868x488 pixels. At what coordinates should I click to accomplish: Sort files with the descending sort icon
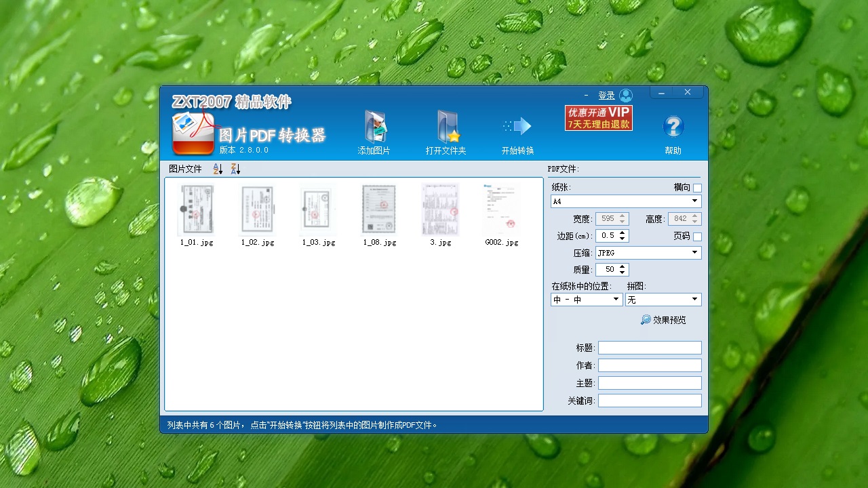[x=235, y=168]
